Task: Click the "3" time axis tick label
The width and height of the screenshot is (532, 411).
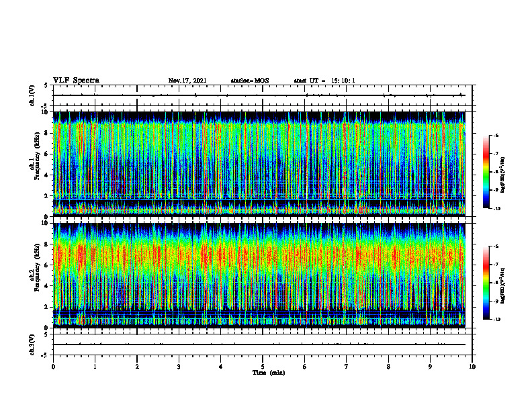Action: pyautogui.click(x=179, y=367)
